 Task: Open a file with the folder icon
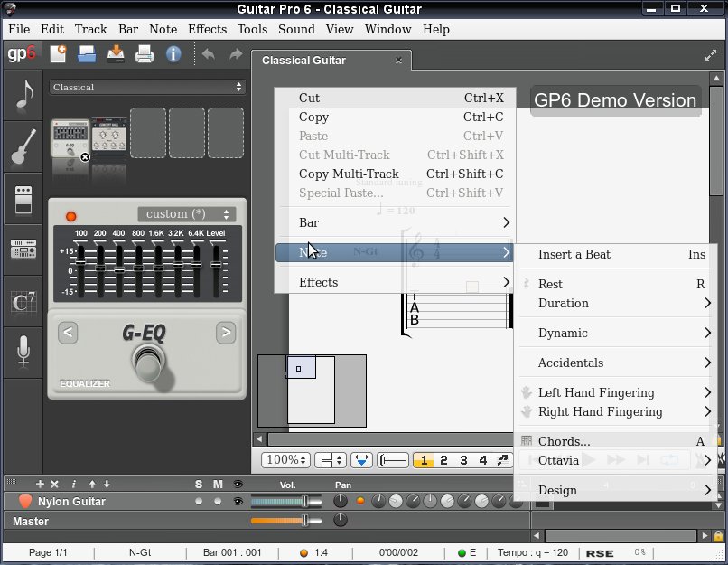click(x=87, y=54)
